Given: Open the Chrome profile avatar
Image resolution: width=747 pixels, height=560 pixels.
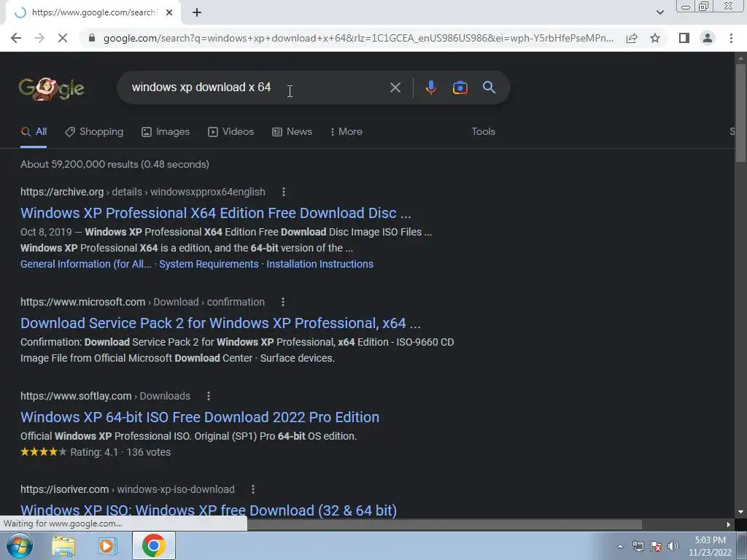Looking at the screenshot, I should [x=708, y=38].
